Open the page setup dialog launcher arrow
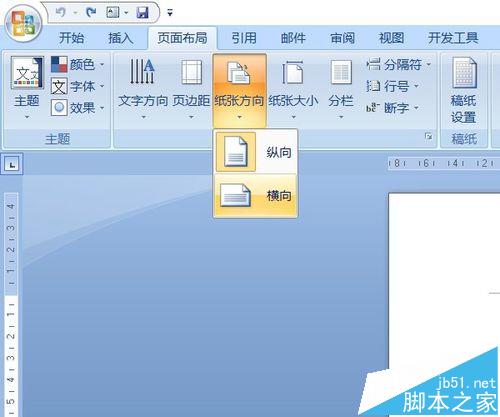 [x=429, y=136]
